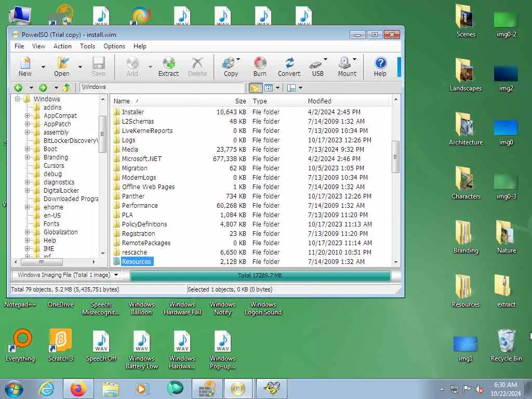Expand the Branding tree node
The image size is (532, 399).
click(27, 157)
